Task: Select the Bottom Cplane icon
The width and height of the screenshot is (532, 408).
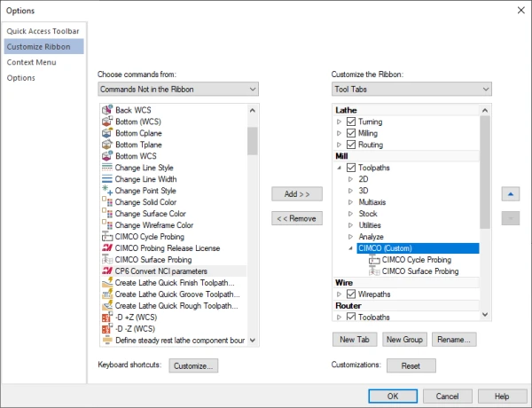Action: click(x=106, y=133)
